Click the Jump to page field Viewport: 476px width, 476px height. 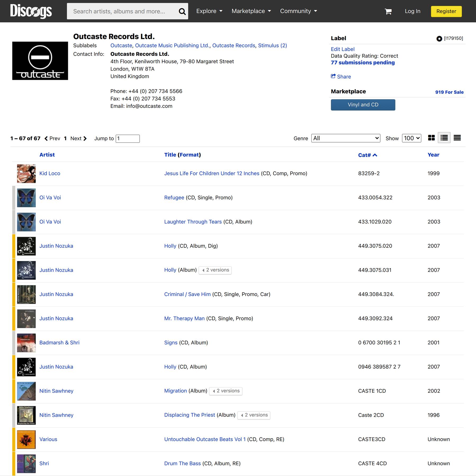pos(127,139)
